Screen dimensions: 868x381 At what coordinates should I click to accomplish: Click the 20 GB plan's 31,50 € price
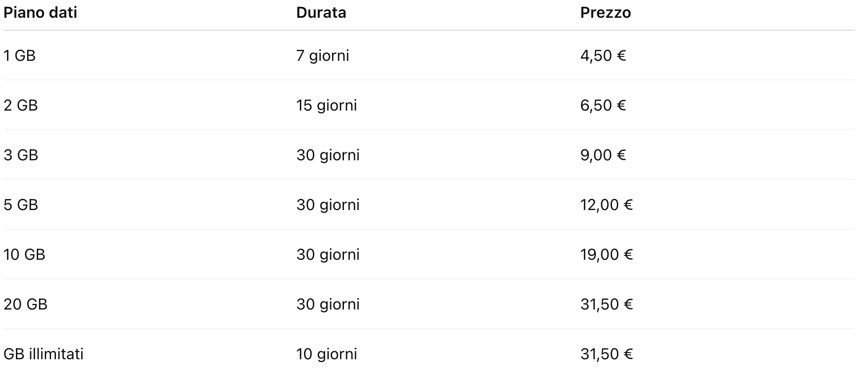click(x=606, y=304)
